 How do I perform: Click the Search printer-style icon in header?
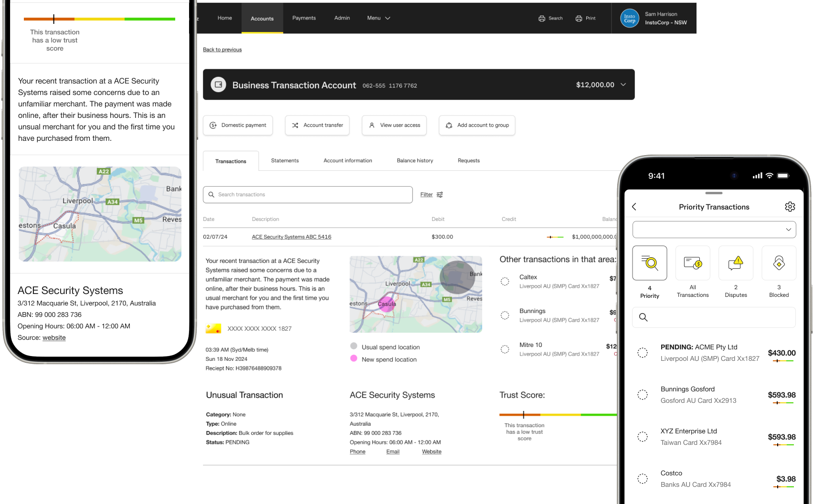pyautogui.click(x=542, y=19)
